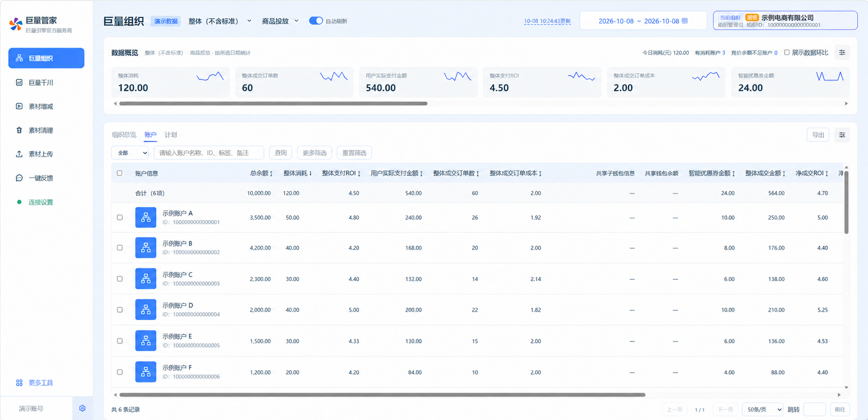Open 数据概览 column settings icon

click(x=842, y=52)
